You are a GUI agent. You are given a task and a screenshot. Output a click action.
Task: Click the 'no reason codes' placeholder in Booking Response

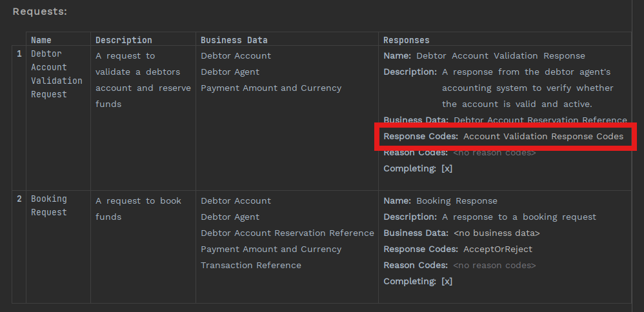click(494, 266)
